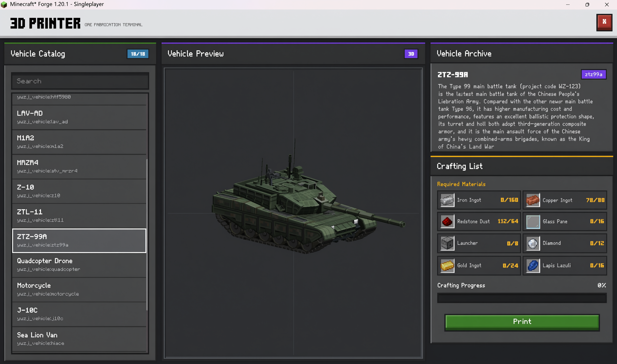Viewport: 617px width, 364px height.
Task: Click the Redstone Dust 112/64 count
Action: [x=508, y=221]
